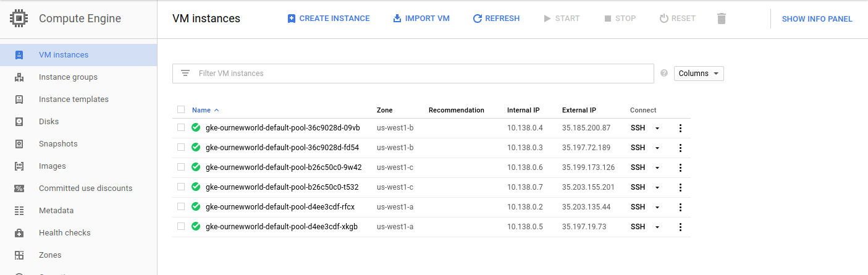
Task: Expand SSH options arrow for instance 10.138.0.2
Action: (x=657, y=208)
